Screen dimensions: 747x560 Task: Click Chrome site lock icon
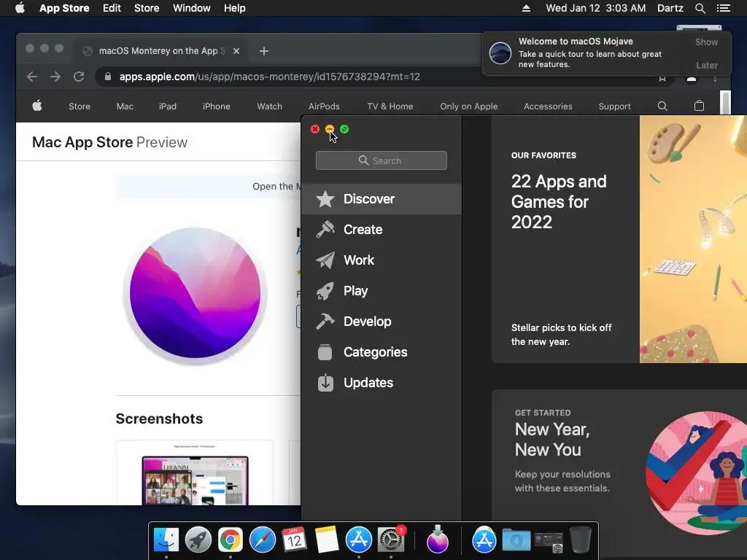coord(108,77)
